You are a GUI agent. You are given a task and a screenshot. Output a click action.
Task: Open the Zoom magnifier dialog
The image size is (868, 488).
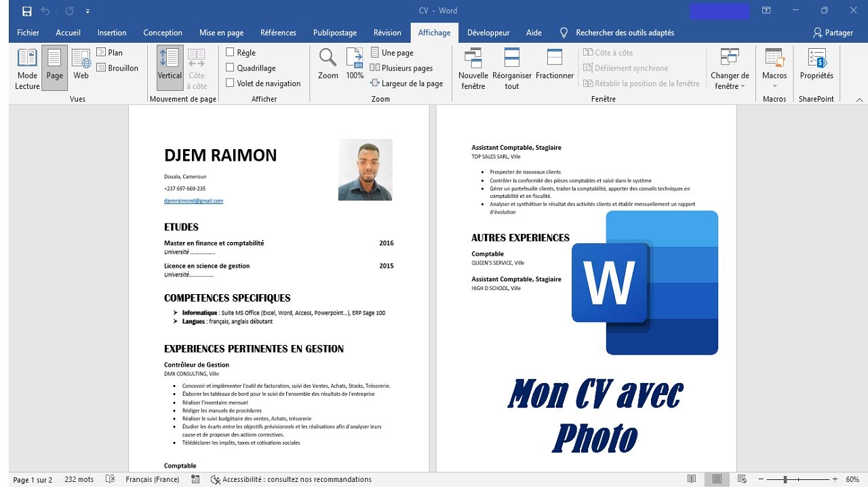[x=328, y=64]
